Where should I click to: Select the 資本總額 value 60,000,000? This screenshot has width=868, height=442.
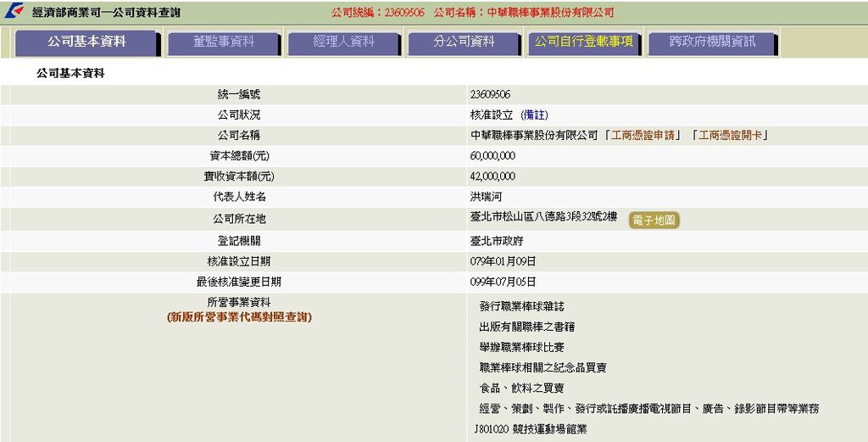(x=492, y=156)
